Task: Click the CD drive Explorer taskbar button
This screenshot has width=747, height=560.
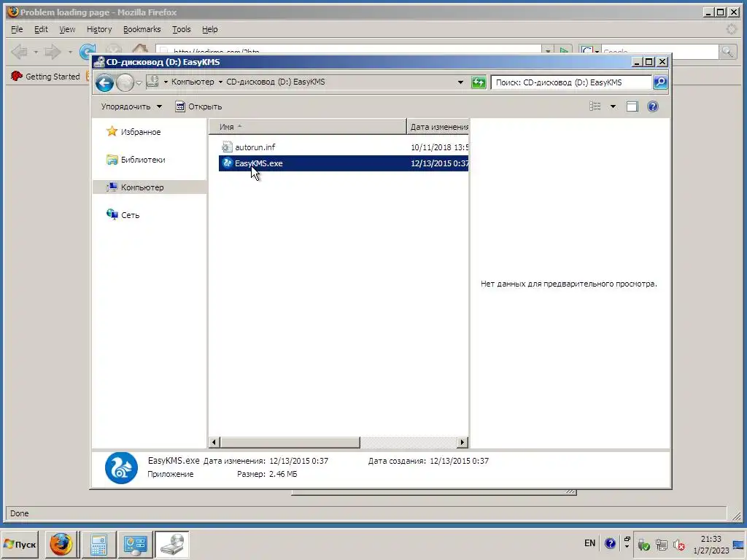Action: point(172,544)
